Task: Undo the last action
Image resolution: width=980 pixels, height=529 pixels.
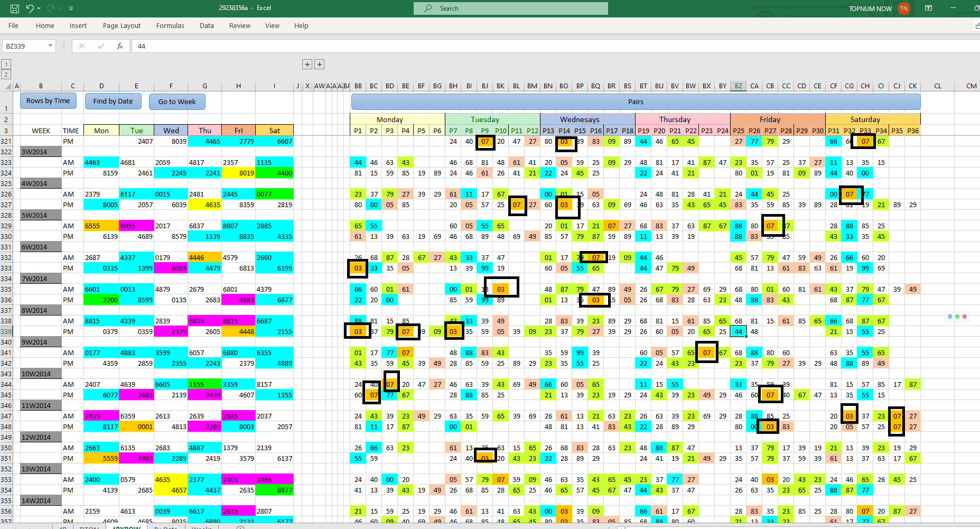Action: [30, 8]
